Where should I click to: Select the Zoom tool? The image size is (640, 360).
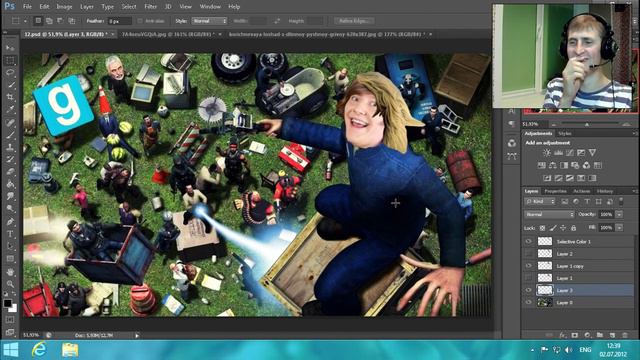10,284
